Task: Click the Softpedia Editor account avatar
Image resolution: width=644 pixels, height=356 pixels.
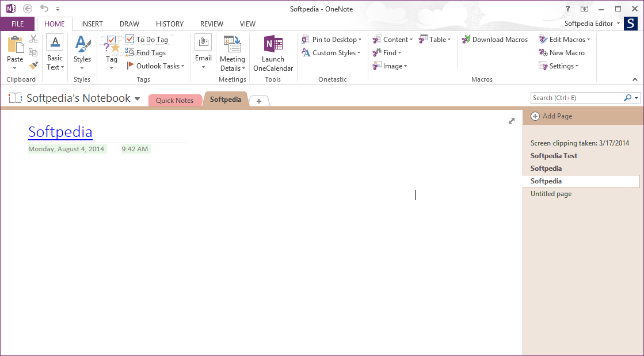Action: coord(630,24)
